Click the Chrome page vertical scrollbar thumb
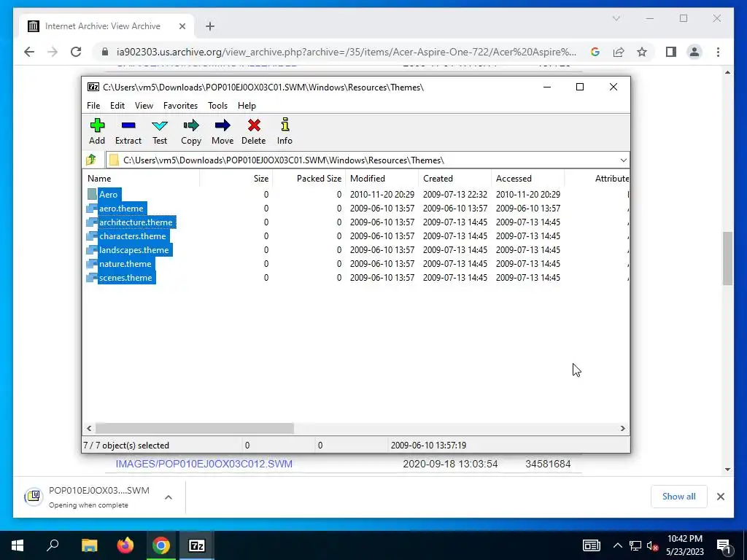 [x=727, y=258]
